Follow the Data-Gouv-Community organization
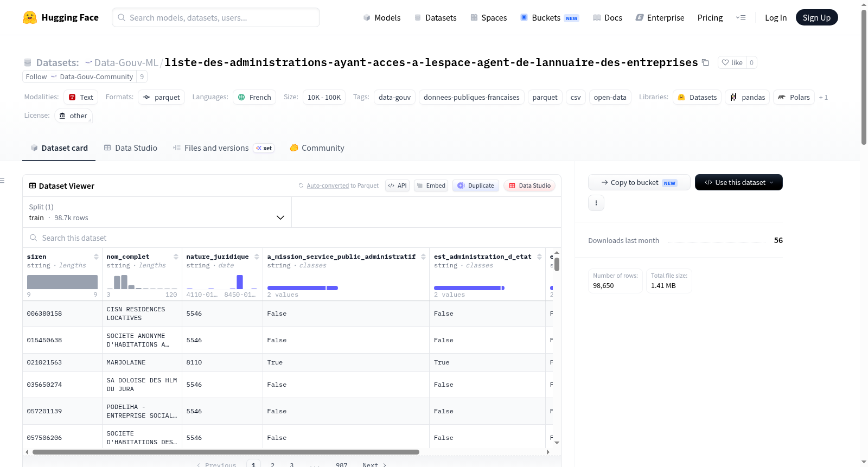This screenshot has width=868, height=467. pyautogui.click(x=79, y=76)
